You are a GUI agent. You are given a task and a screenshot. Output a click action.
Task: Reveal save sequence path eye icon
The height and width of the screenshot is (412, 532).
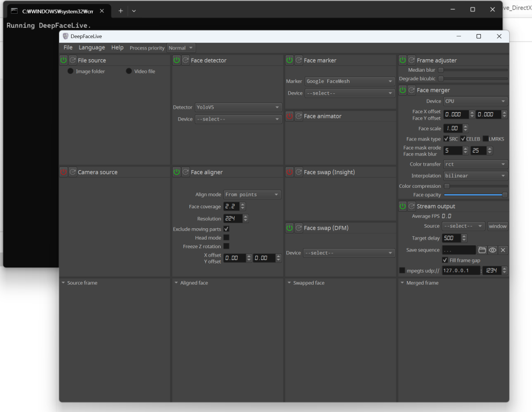coord(493,250)
